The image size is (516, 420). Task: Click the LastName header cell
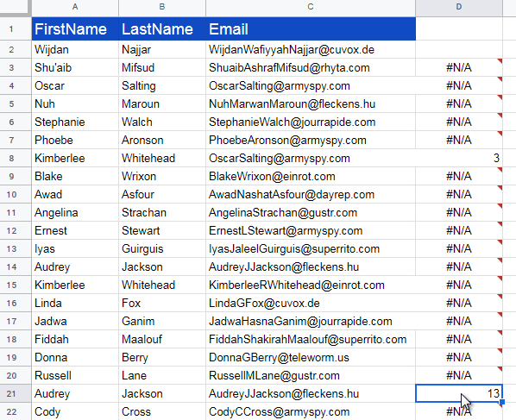pos(162,28)
